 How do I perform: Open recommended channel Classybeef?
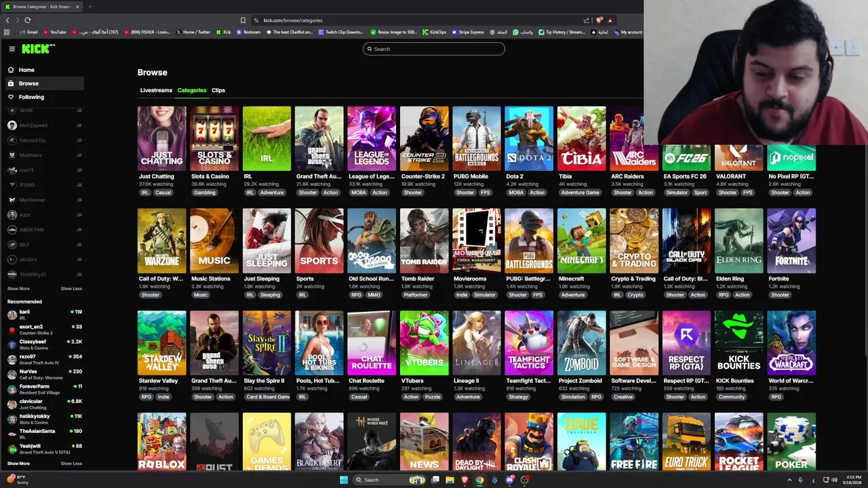click(43, 344)
